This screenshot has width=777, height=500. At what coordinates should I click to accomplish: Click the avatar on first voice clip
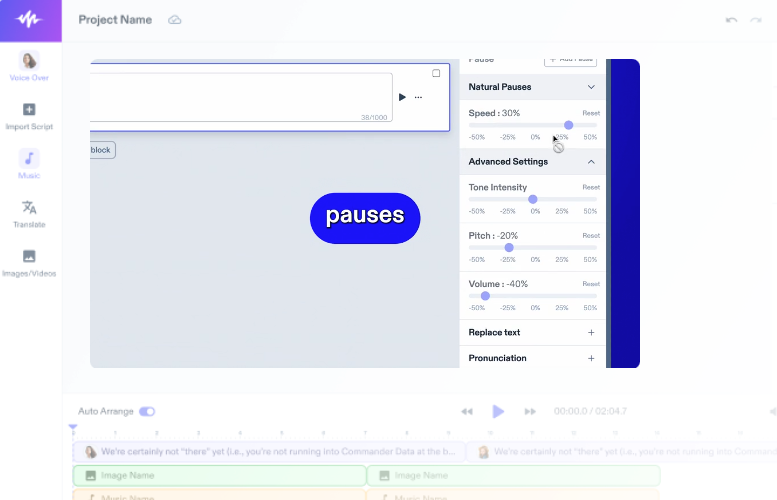91,452
